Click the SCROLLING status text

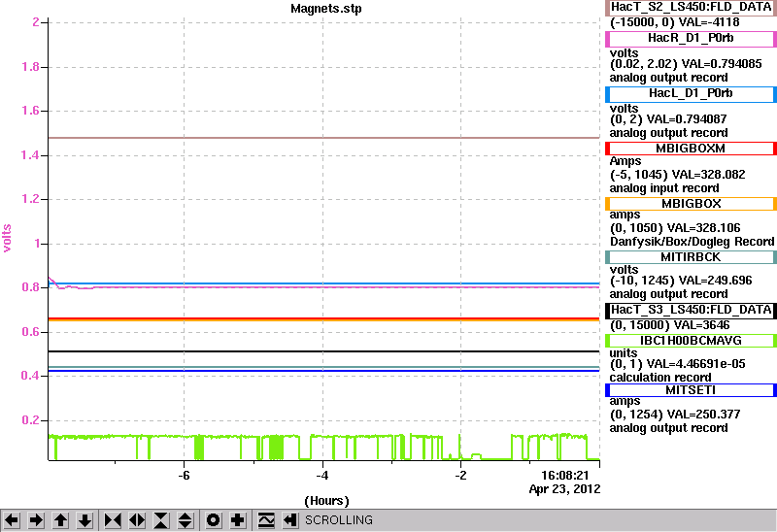coord(338,520)
